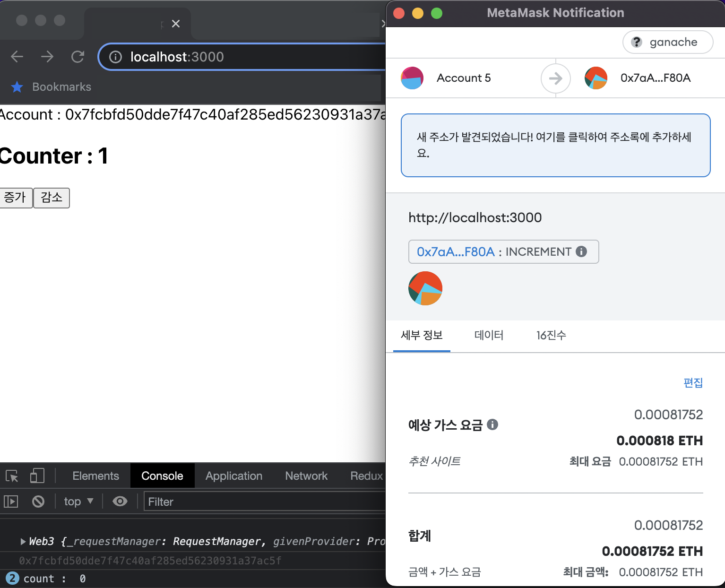Image resolution: width=725 pixels, height=588 pixels.
Task: Click the site info icon in address bar
Action: coord(115,57)
